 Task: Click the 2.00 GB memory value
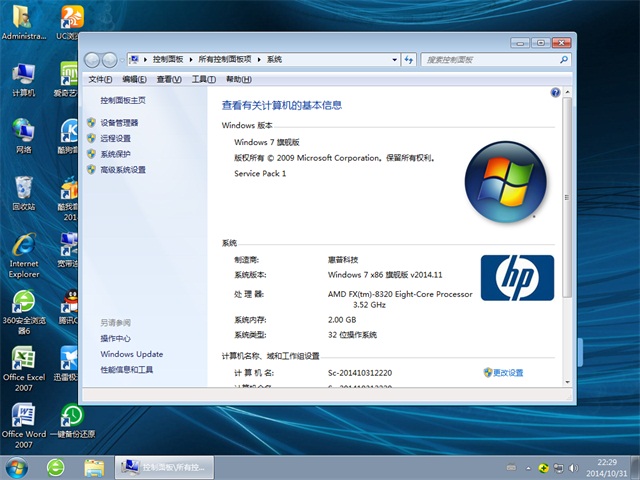(x=342, y=320)
